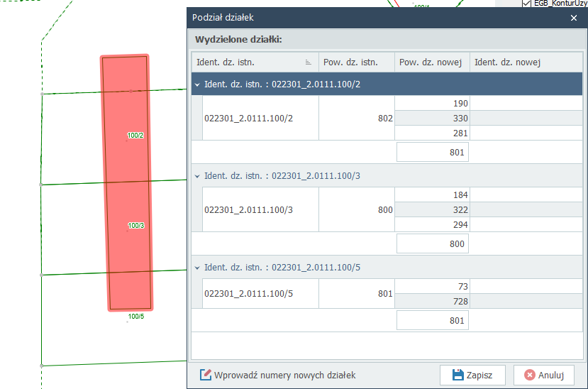Click the Zapisz save button
The image size is (588, 389).
pos(472,375)
